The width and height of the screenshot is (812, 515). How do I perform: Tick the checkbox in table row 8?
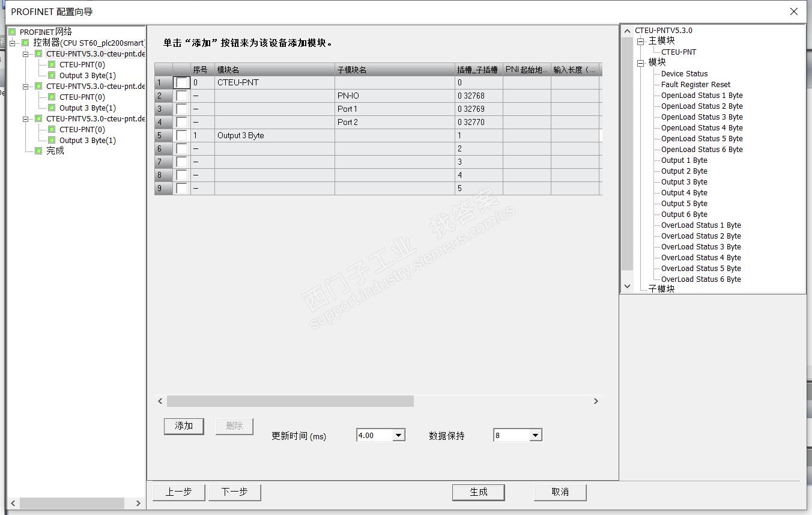(181, 175)
